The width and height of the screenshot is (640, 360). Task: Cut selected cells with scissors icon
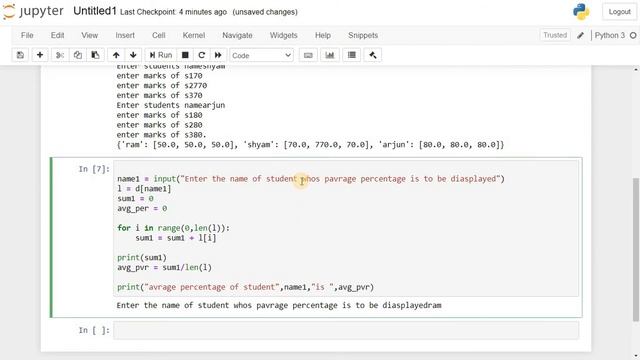[x=60, y=55]
